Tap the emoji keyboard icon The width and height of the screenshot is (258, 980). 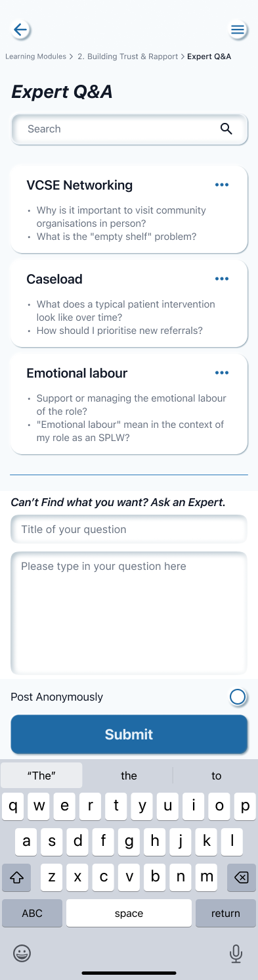tap(22, 953)
